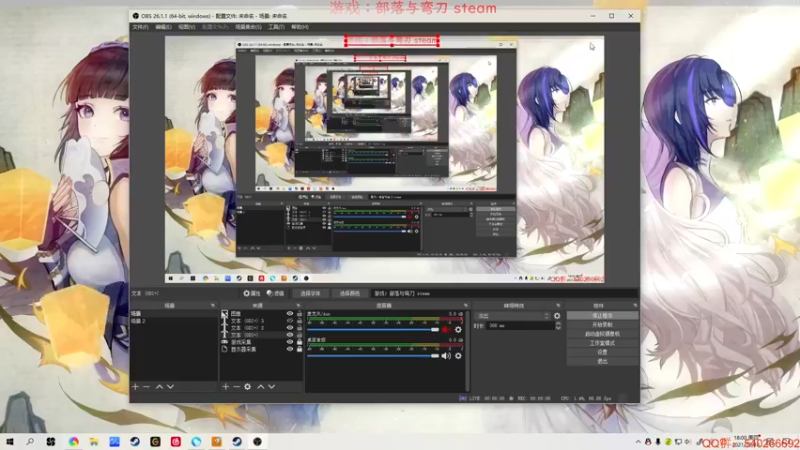Image resolution: width=800 pixels, height=450 pixels.
Task: Click the 选择字体 button
Action: [310, 293]
